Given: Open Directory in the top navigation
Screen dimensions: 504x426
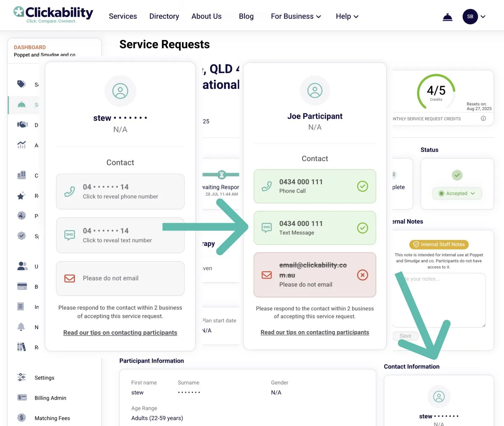Looking at the screenshot, I should [x=164, y=16].
